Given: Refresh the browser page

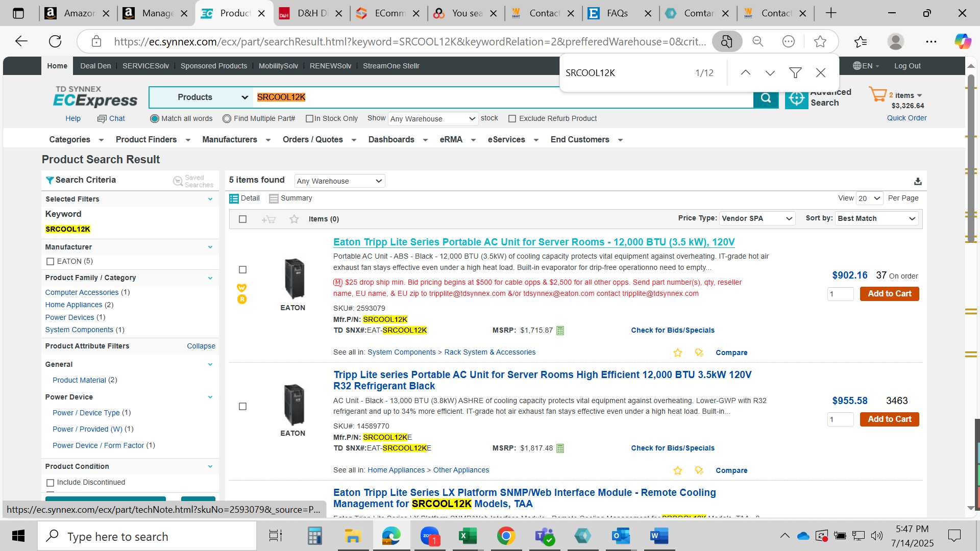Looking at the screenshot, I should (x=55, y=41).
